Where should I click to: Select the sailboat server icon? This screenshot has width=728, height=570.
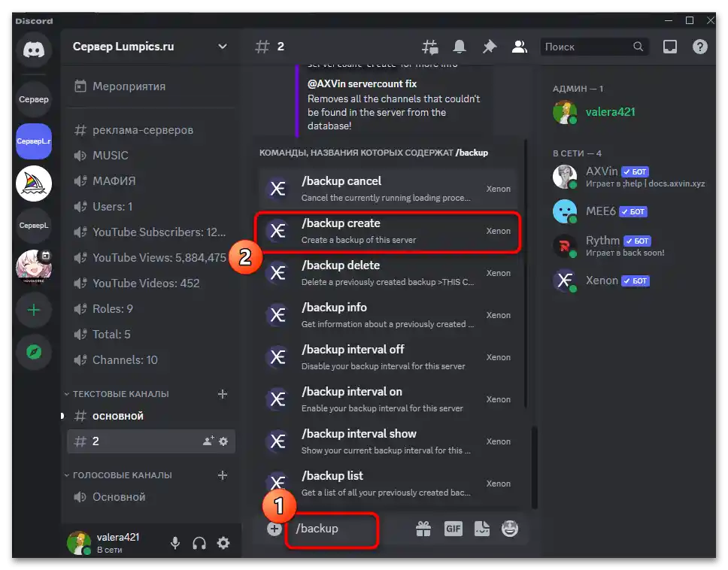[x=34, y=183]
